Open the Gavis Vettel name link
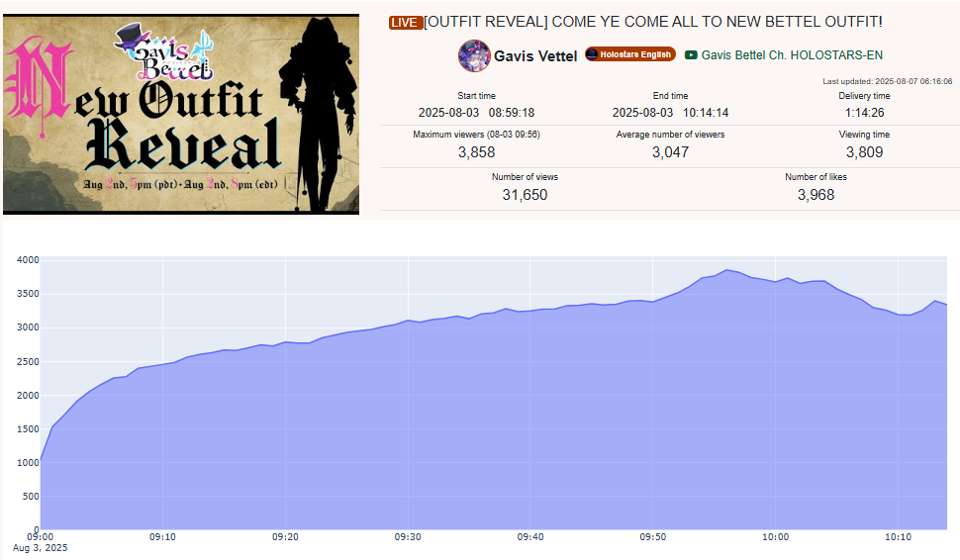The image size is (960, 560). (x=535, y=56)
